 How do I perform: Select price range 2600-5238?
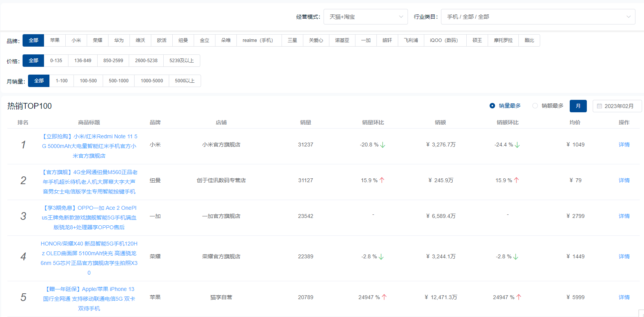coord(146,61)
